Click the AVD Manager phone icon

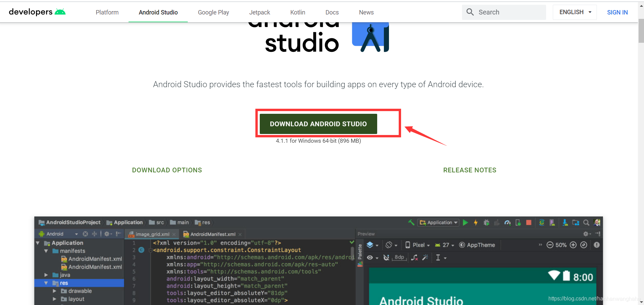point(552,223)
